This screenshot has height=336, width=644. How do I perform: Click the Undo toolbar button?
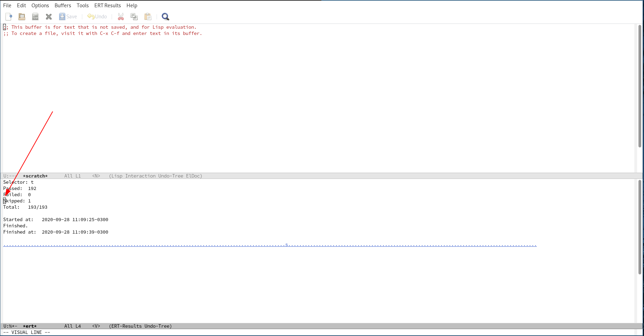pos(97,16)
